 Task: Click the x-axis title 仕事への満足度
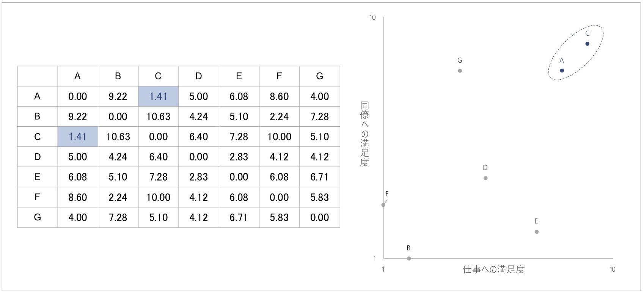tap(493, 269)
